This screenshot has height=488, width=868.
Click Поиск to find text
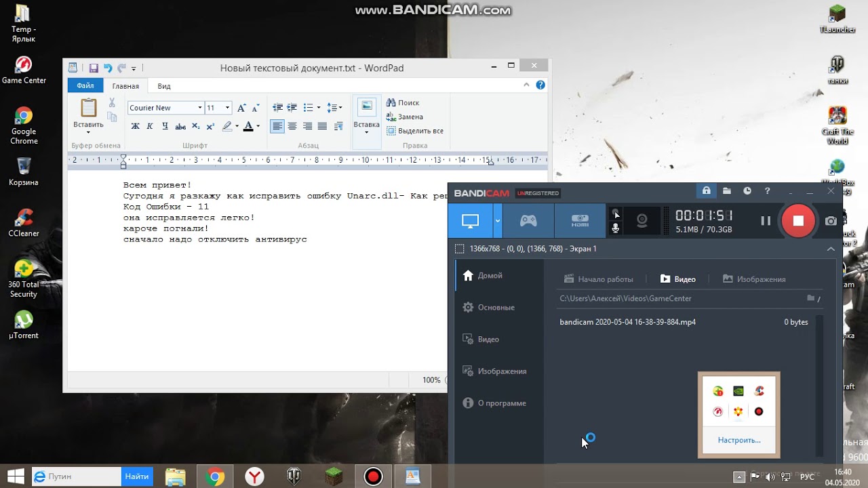click(403, 103)
